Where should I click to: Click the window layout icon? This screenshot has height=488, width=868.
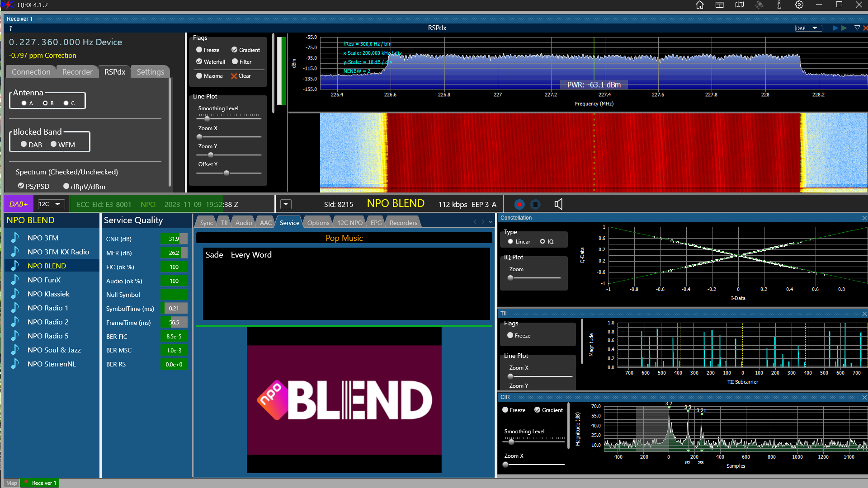point(720,5)
